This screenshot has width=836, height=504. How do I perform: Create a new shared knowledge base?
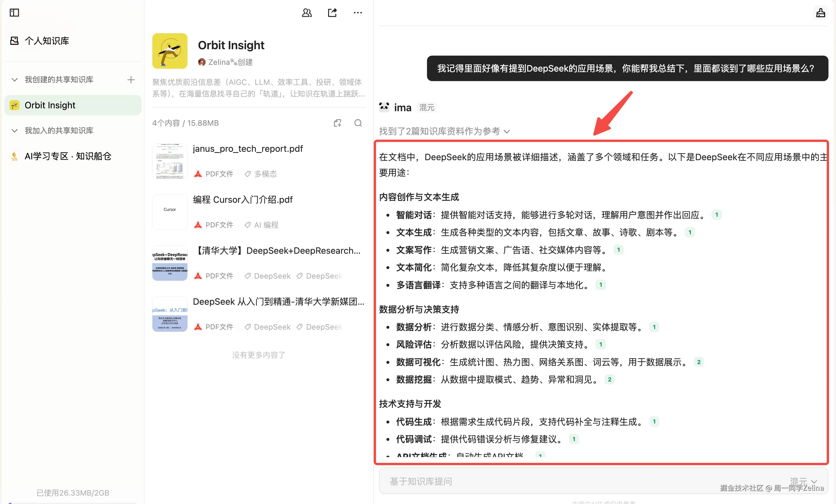click(x=131, y=79)
